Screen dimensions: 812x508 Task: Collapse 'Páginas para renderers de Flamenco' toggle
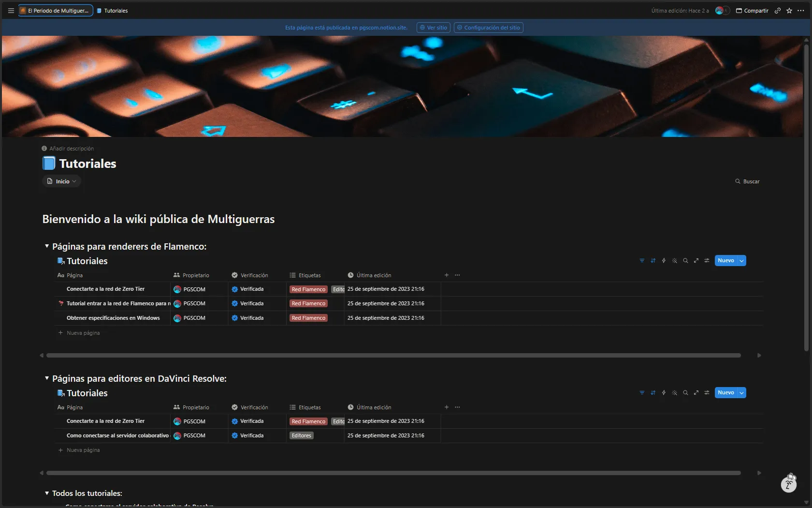point(47,246)
